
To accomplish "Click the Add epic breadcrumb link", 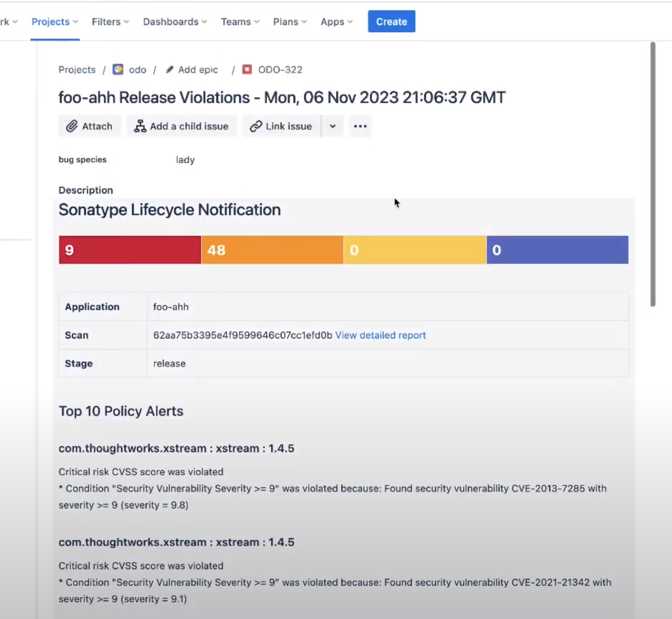I will pos(198,70).
